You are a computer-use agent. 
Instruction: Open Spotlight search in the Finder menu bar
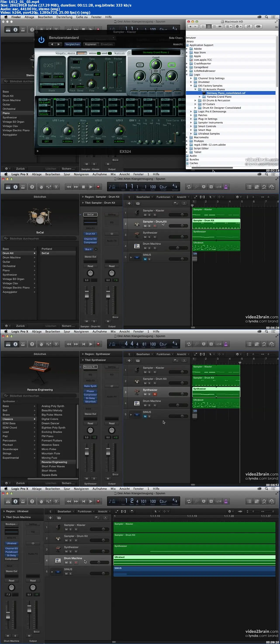(266, 17)
